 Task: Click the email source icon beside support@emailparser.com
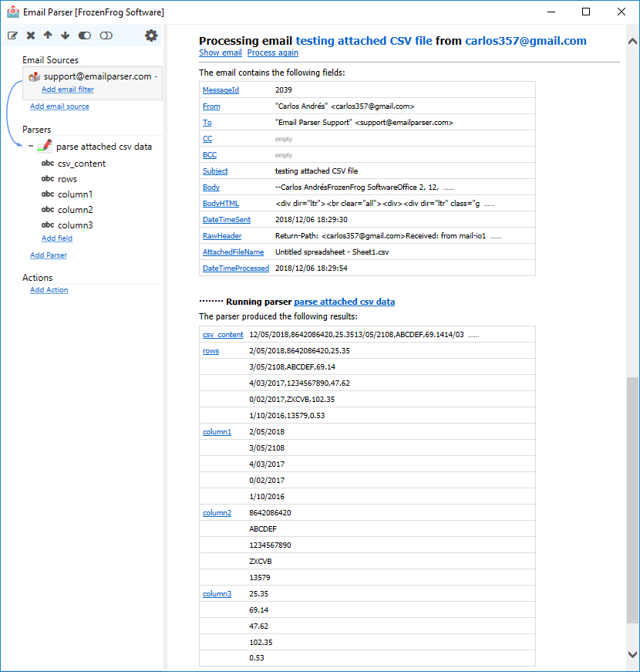[34, 76]
